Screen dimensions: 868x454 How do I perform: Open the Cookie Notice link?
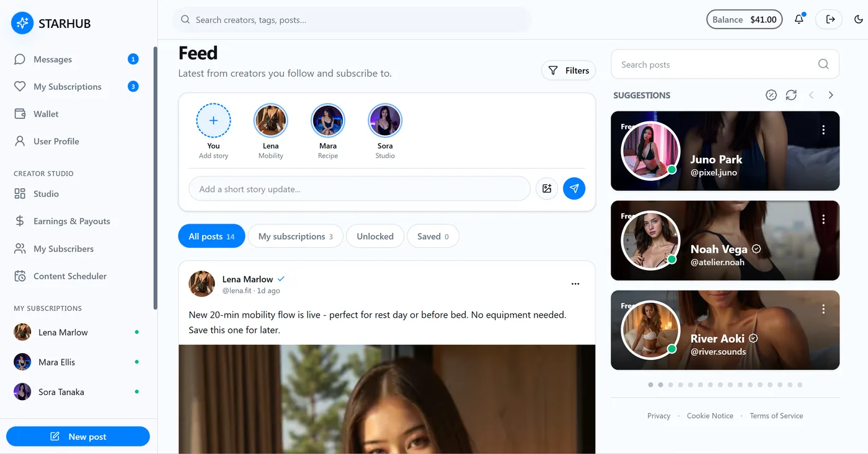pos(710,416)
